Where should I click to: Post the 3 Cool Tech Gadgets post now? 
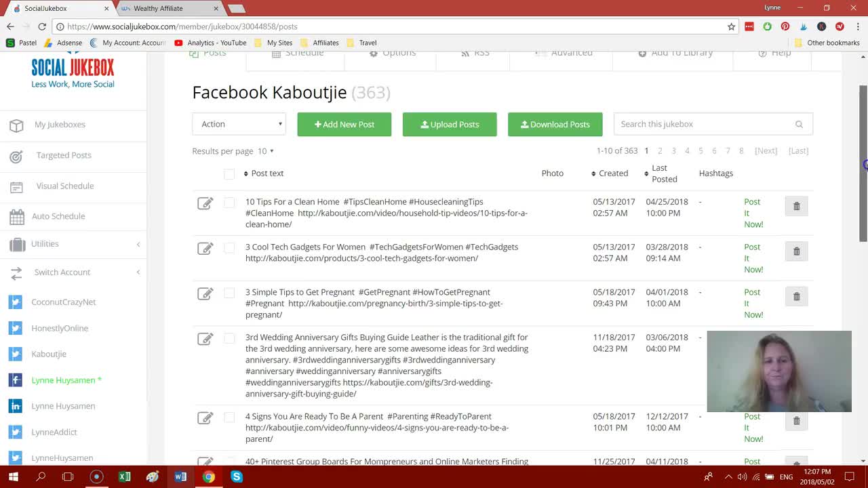tap(753, 258)
